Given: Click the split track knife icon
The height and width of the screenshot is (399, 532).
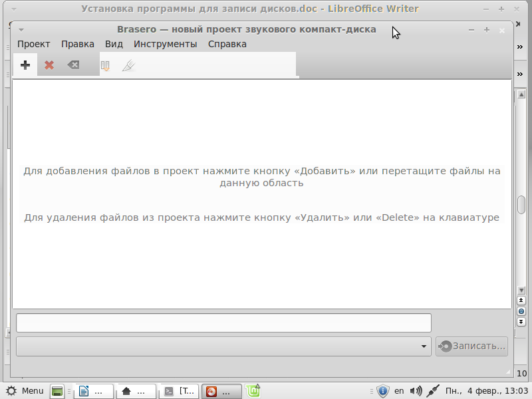Looking at the screenshot, I should [x=128, y=65].
